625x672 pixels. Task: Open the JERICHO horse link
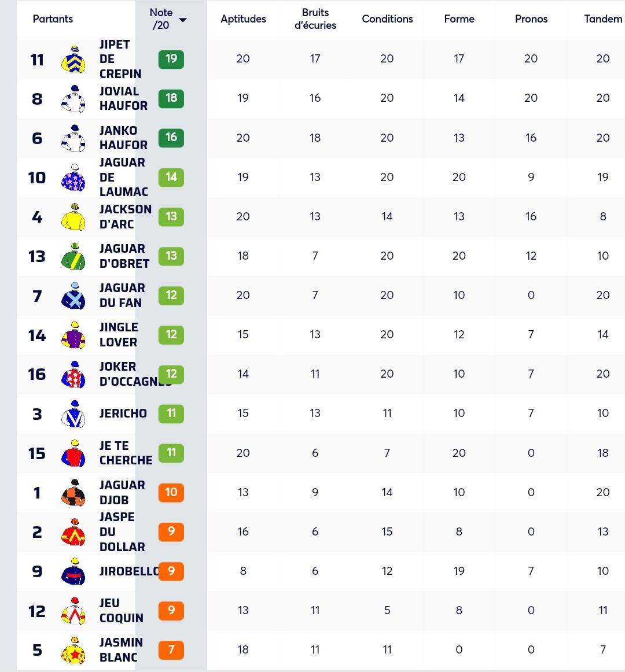(123, 413)
